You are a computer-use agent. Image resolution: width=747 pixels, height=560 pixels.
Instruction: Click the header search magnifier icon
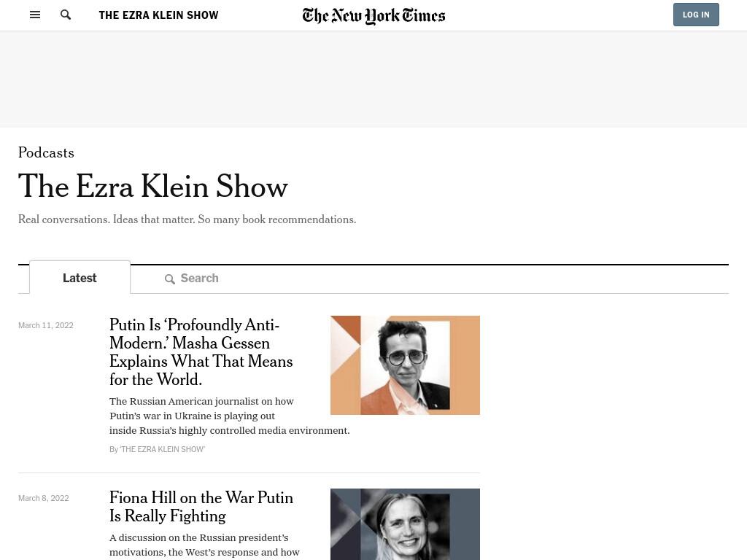click(66, 15)
